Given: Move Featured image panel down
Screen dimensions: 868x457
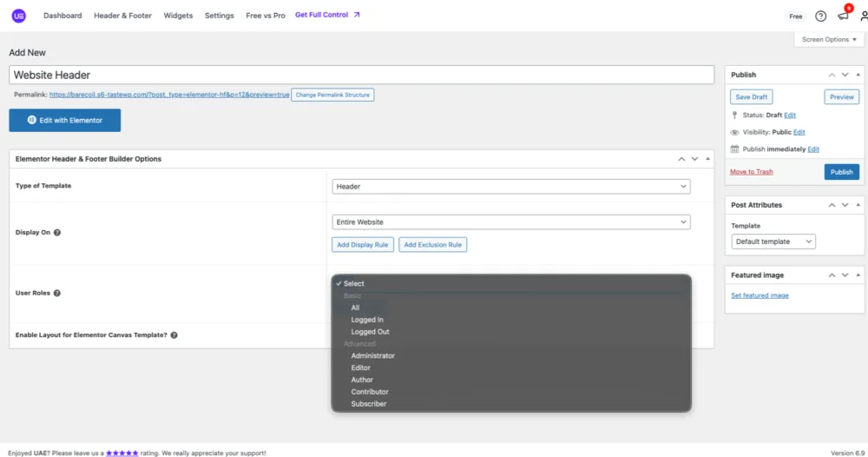Looking at the screenshot, I should (845, 275).
